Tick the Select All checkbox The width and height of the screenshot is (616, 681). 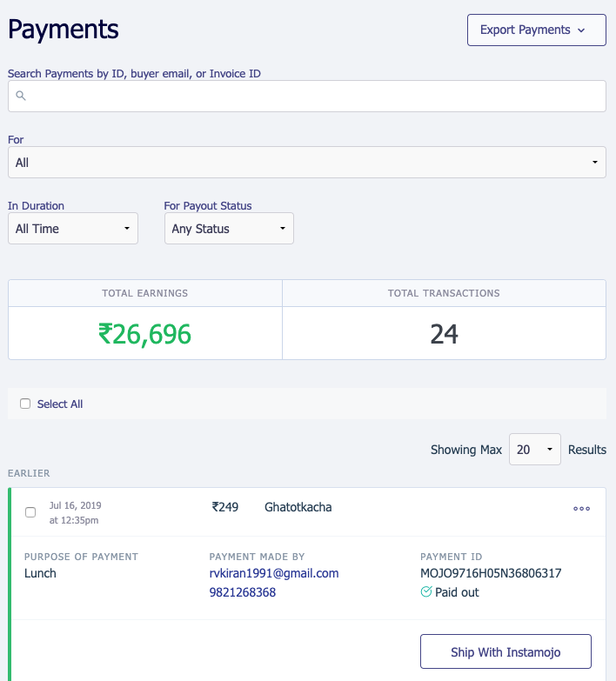coord(25,404)
